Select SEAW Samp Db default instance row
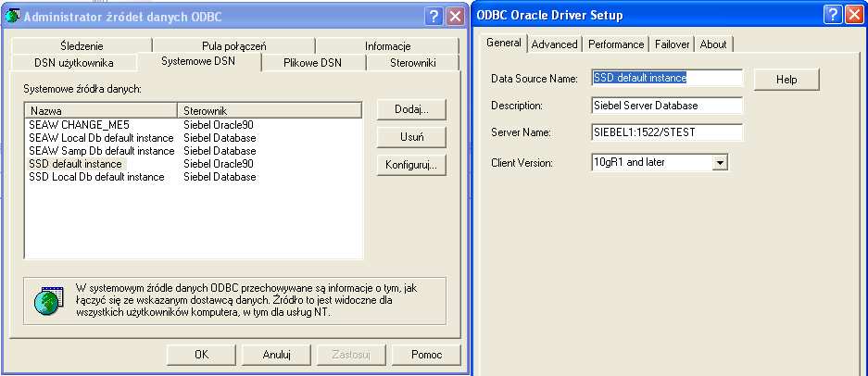This screenshot has width=868, height=376. 194,151
